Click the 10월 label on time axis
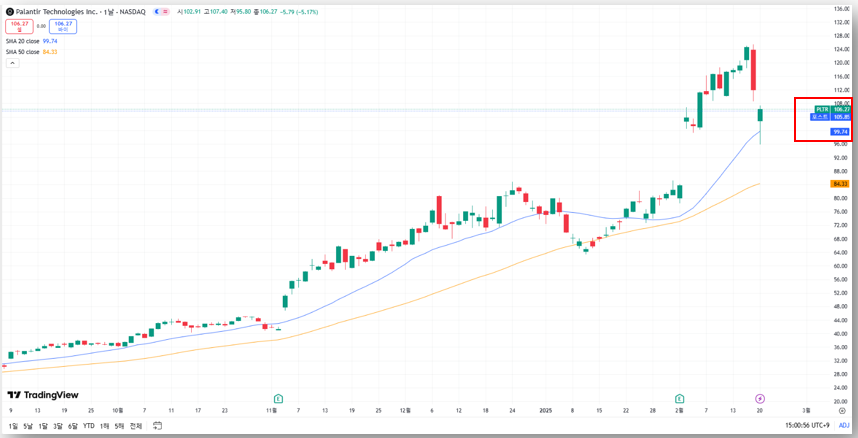 click(x=118, y=410)
